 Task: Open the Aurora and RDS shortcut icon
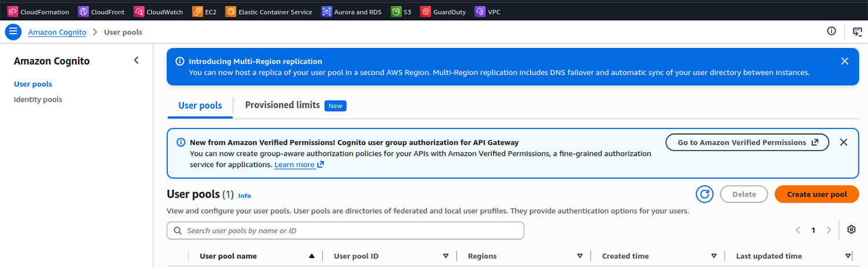click(326, 12)
